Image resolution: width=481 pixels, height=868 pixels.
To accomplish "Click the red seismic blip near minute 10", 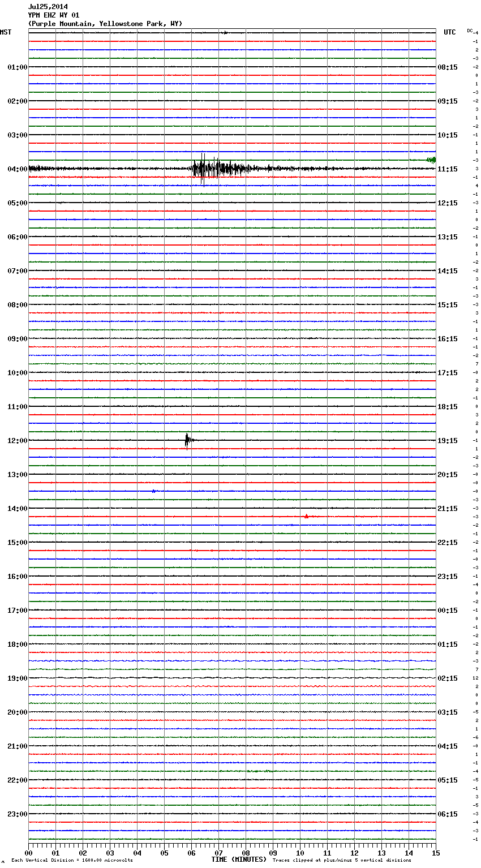I will coord(306,516).
